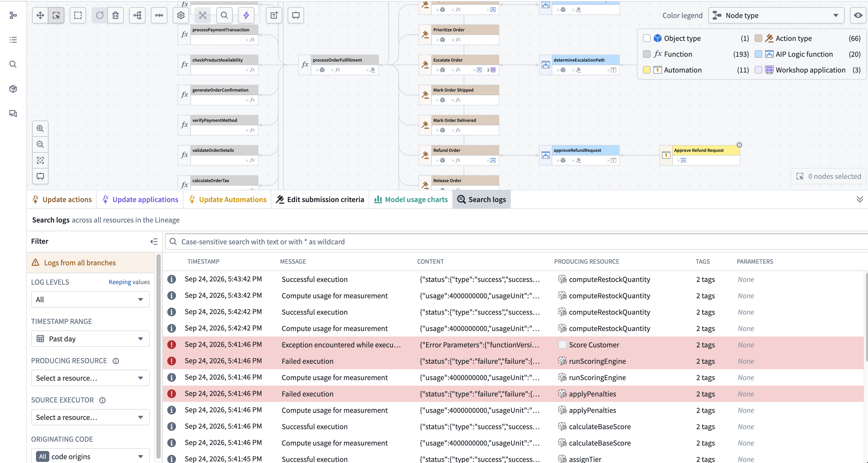The width and height of the screenshot is (868, 463).
Task: Zoom in on the lineage canvas
Action: click(40, 128)
